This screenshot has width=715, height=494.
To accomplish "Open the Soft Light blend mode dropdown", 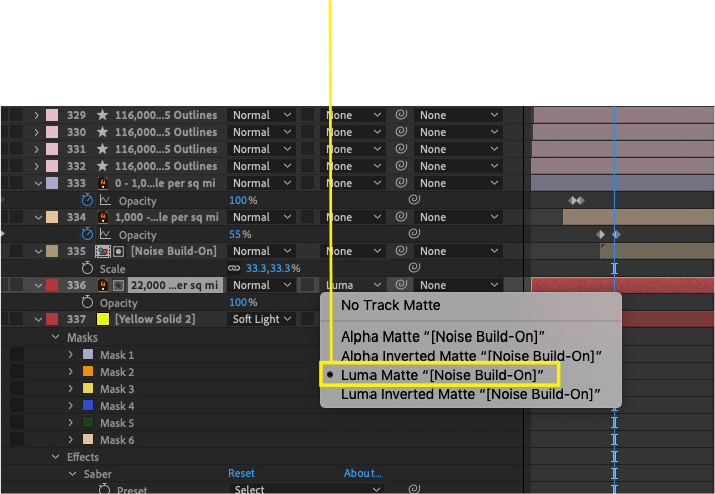I will (x=261, y=319).
